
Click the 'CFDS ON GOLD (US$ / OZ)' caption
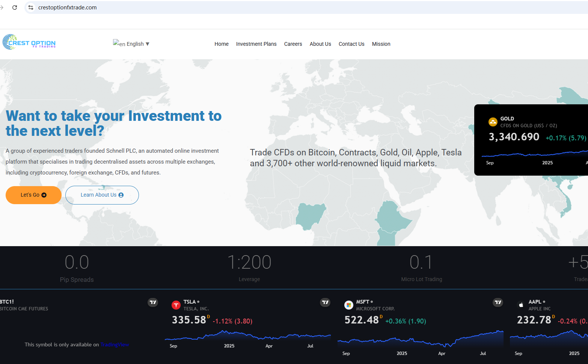[x=529, y=126]
